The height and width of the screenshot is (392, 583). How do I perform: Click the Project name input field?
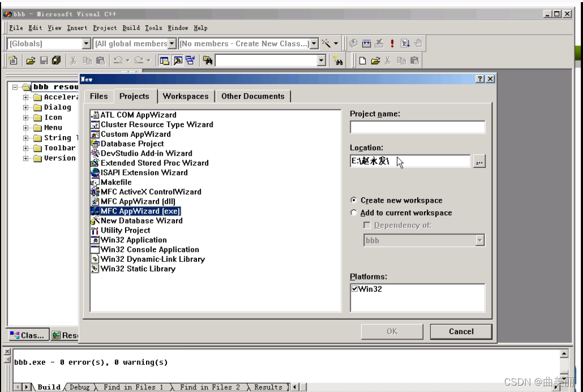418,127
